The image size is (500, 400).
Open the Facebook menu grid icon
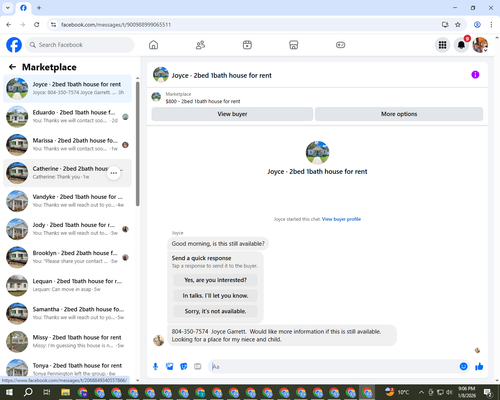[x=442, y=45]
